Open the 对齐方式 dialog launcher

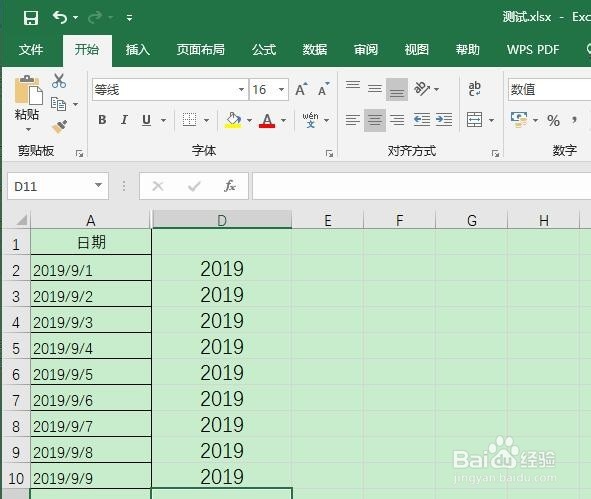[495, 153]
